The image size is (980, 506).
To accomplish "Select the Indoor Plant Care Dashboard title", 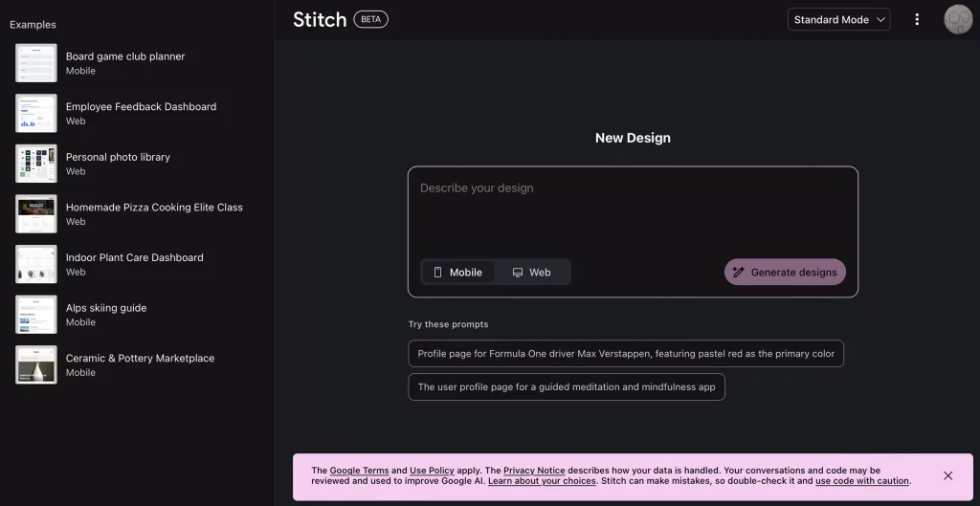I will pos(134,257).
